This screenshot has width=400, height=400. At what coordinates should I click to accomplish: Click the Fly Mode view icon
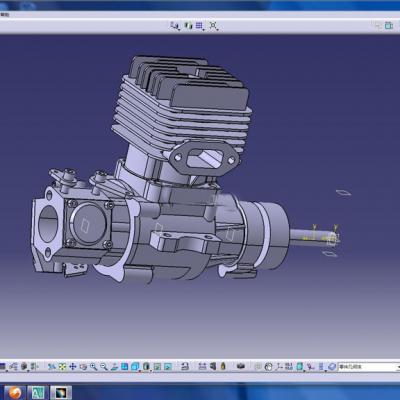pos(52,367)
